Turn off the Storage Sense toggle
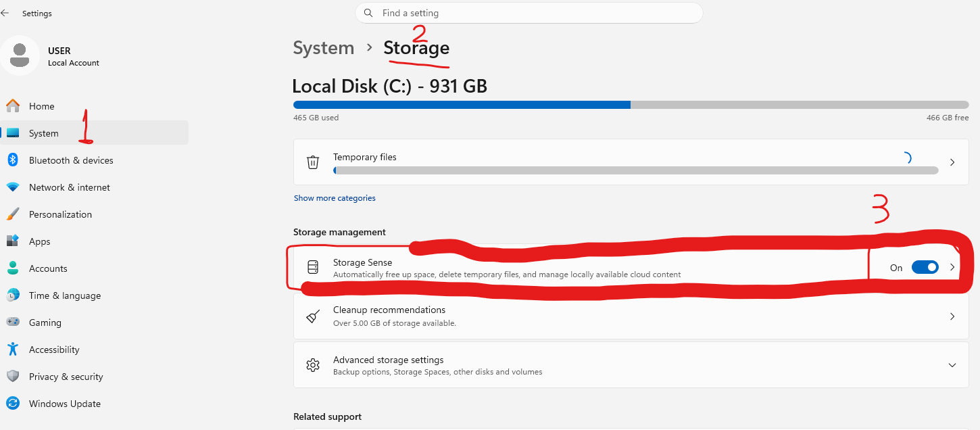The height and width of the screenshot is (430, 980). 925,267
